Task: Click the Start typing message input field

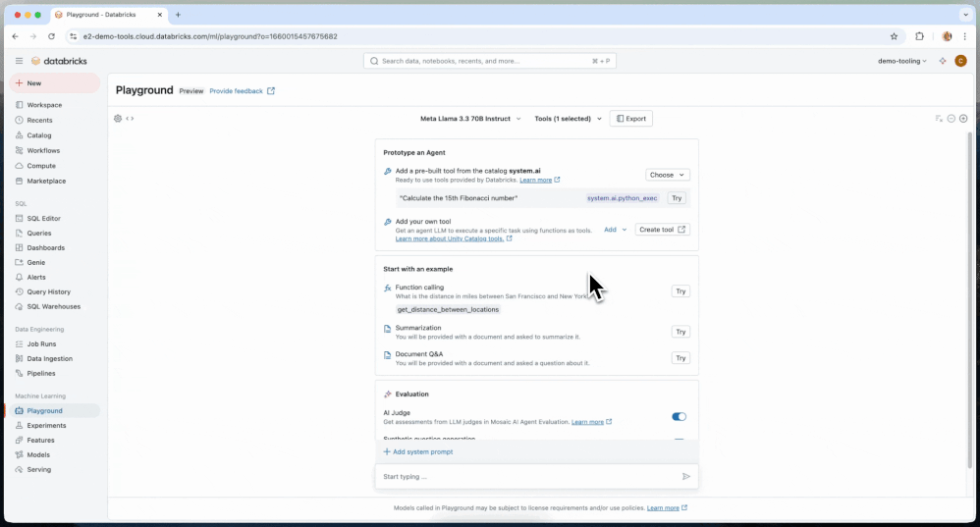Action: (525, 477)
